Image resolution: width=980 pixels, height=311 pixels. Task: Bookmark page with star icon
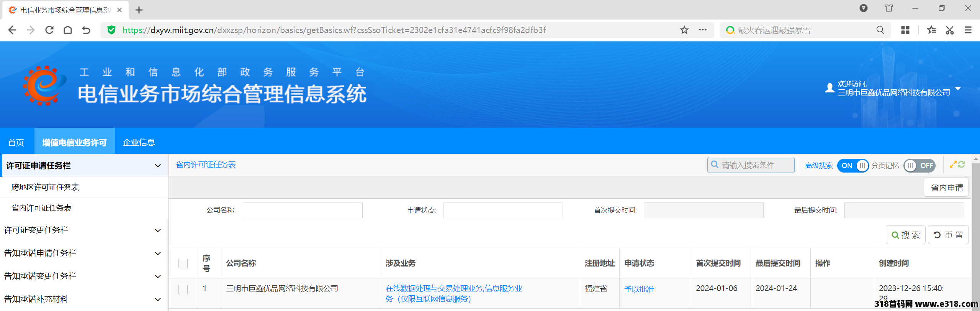pos(684,30)
